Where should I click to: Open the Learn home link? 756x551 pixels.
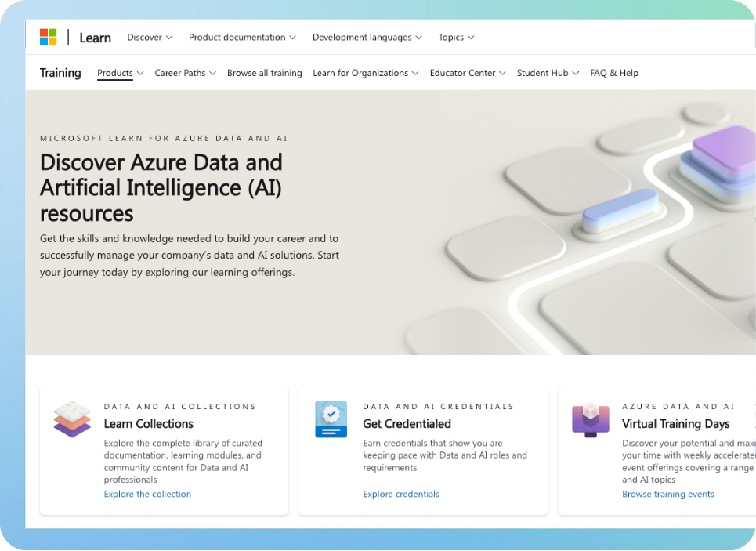(x=95, y=38)
